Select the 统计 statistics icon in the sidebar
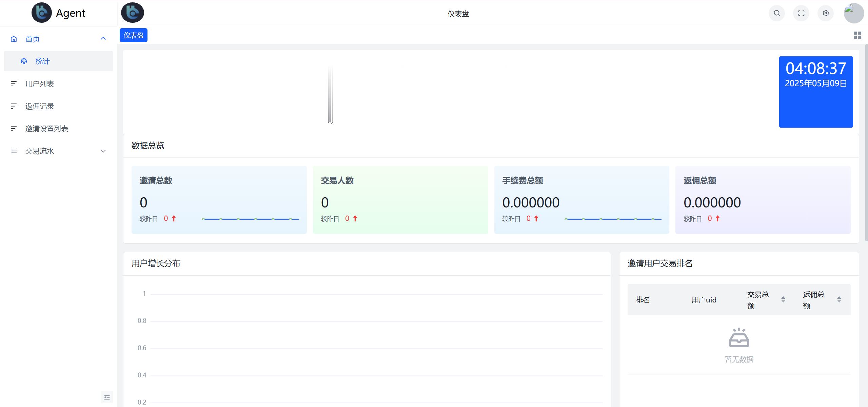 click(23, 61)
